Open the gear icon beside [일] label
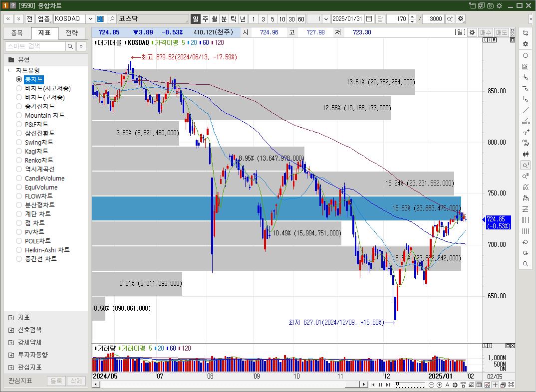Viewport: 536px width, 392px height. tap(472, 32)
